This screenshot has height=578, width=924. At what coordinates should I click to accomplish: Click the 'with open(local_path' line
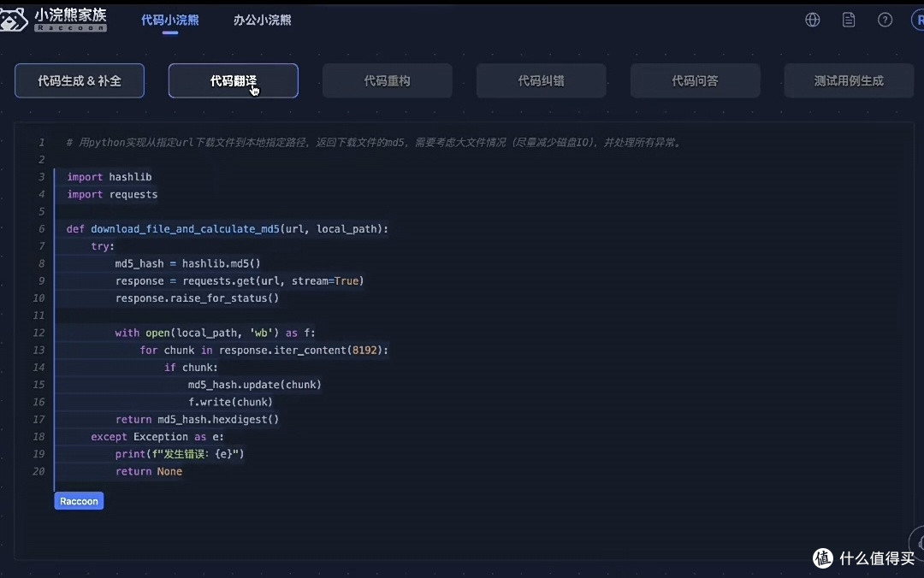coord(215,333)
